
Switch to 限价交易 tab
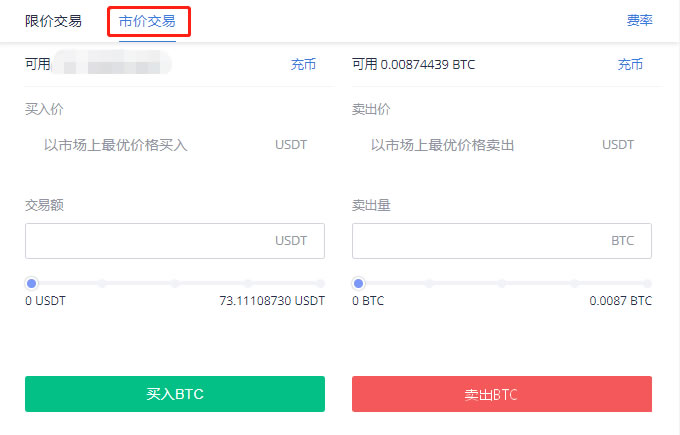coord(53,21)
